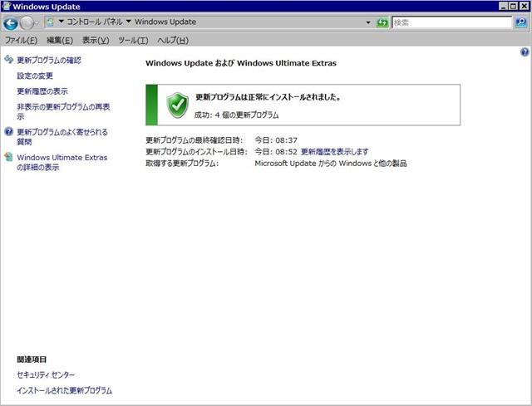Click the Windows Update breadcrumb in address bar
The image size is (532, 406).
pyautogui.click(x=165, y=22)
